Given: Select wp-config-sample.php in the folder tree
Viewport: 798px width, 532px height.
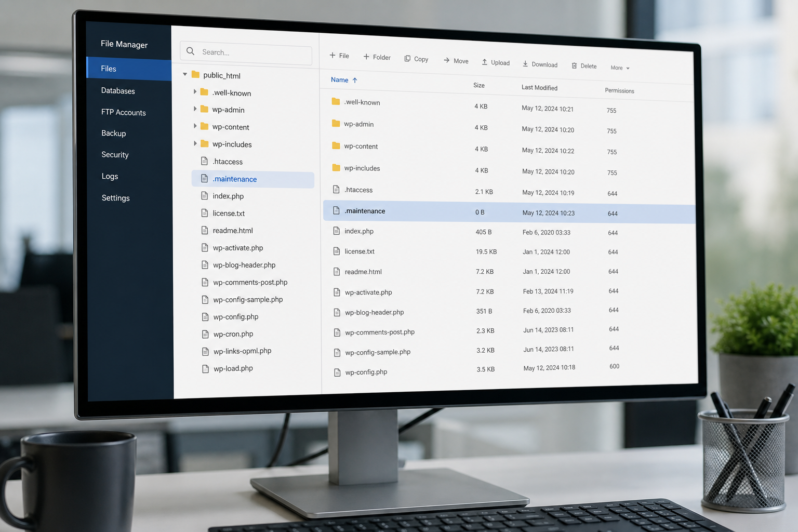Looking at the screenshot, I should coord(248,300).
